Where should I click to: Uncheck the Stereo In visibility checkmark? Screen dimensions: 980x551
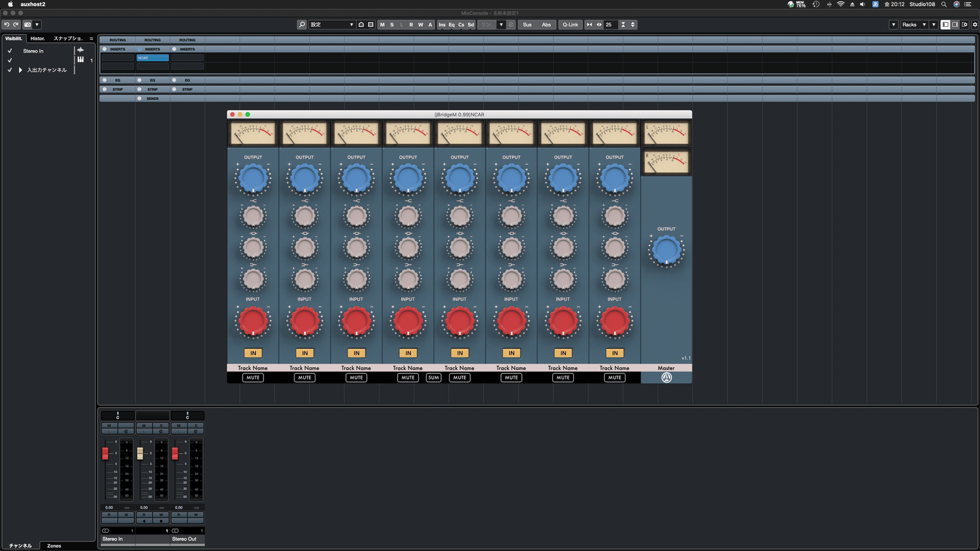click(10, 51)
